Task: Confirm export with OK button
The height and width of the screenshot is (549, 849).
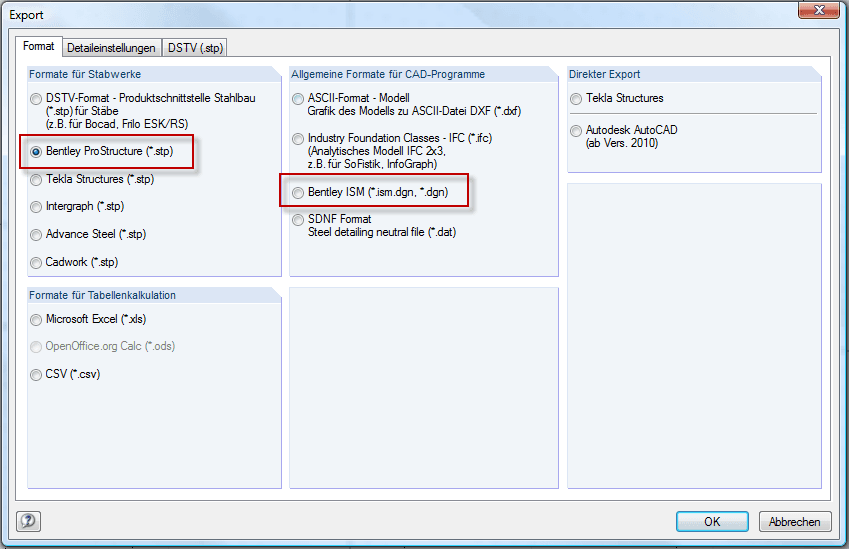Action: 712,521
